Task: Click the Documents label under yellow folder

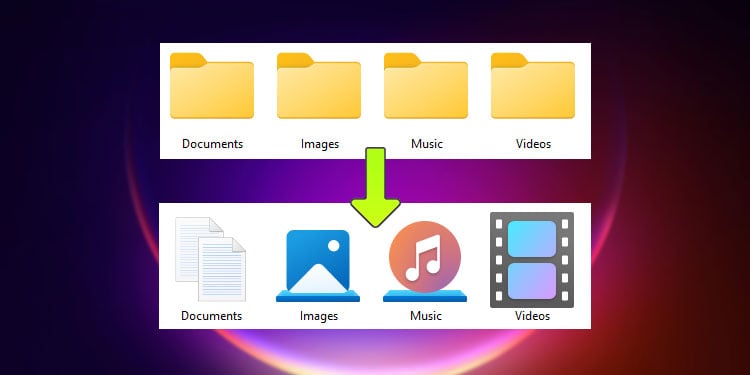Action: (x=212, y=144)
